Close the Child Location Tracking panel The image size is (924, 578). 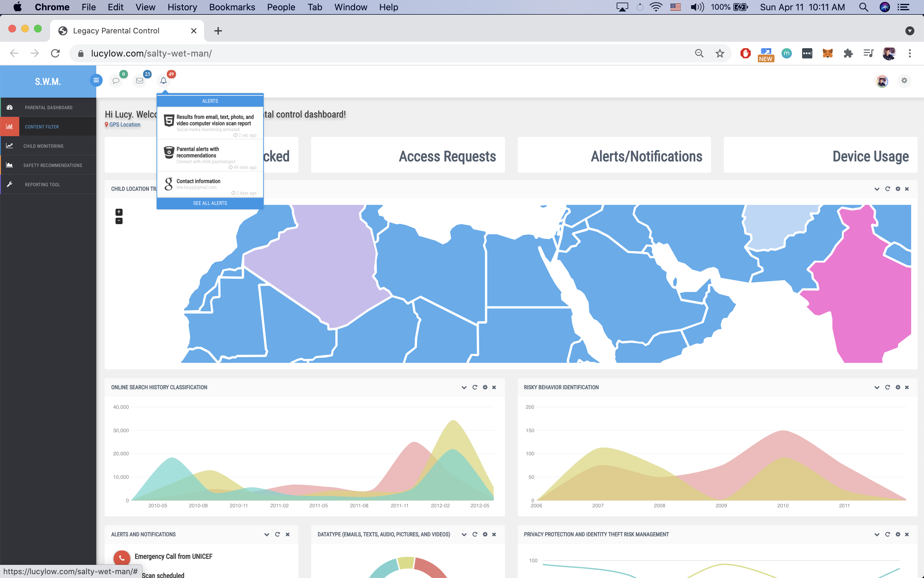pos(907,189)
